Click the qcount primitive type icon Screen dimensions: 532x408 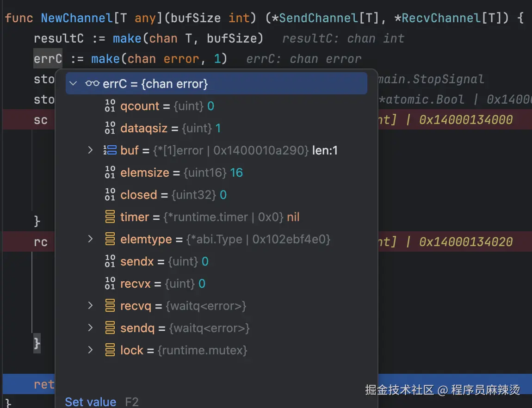110,106
